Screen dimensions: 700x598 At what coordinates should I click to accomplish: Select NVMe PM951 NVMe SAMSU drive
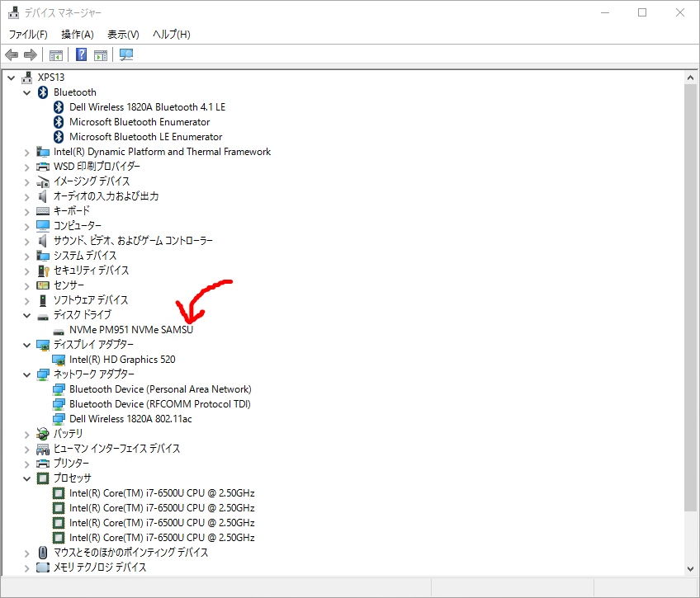131,330
